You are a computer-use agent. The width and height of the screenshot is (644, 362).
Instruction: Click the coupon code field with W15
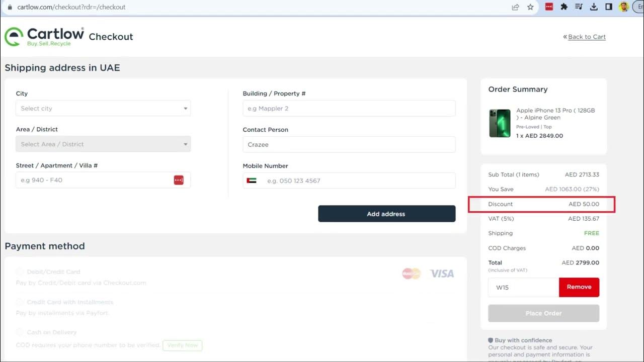coord(523,287)
